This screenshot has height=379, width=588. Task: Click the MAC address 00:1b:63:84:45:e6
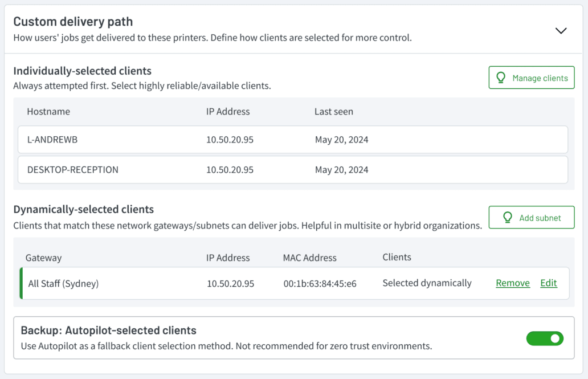[319, 284]
